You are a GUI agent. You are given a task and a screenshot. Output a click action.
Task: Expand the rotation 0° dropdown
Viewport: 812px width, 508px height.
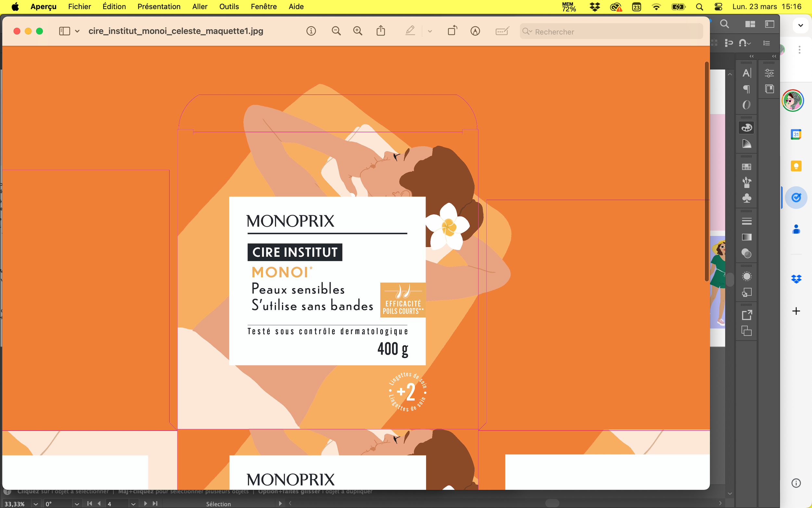coord(77,504)
